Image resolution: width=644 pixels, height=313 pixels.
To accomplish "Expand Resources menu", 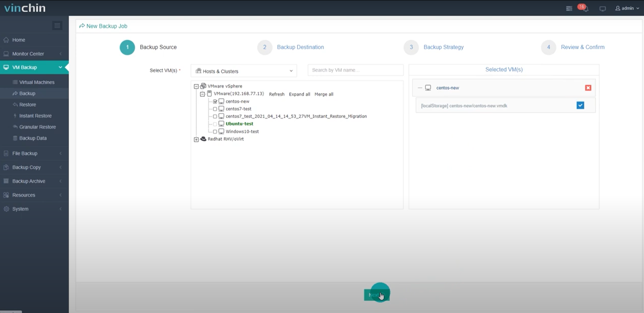I will pyautogui.click(x=34, y=195).
